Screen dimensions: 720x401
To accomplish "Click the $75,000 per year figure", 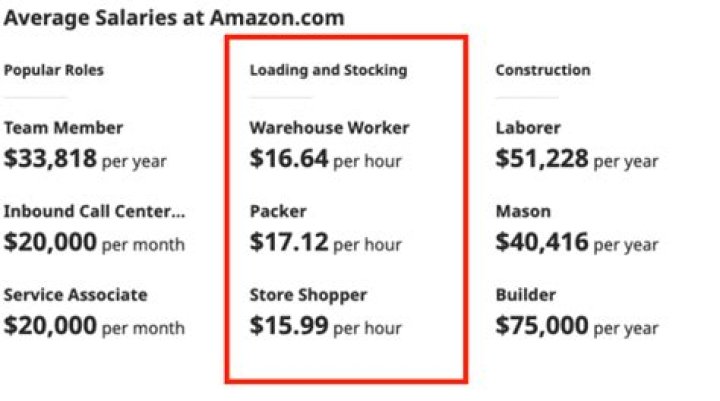I will [x=577, y=326].
